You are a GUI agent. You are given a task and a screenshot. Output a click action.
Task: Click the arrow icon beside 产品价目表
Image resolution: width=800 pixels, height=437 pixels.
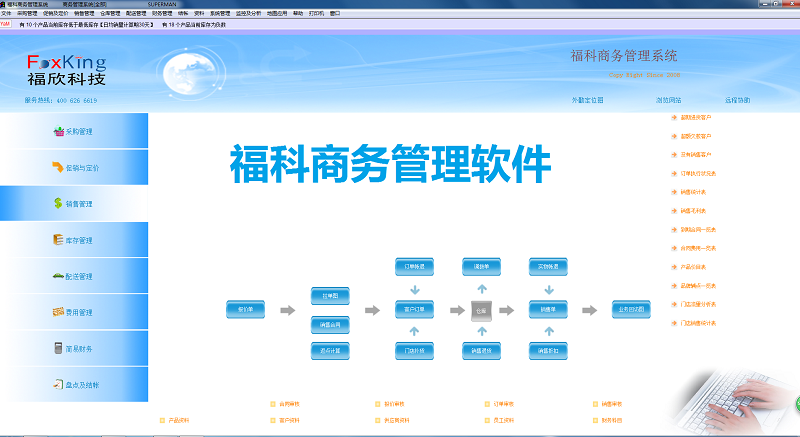(x=674, y=267)
